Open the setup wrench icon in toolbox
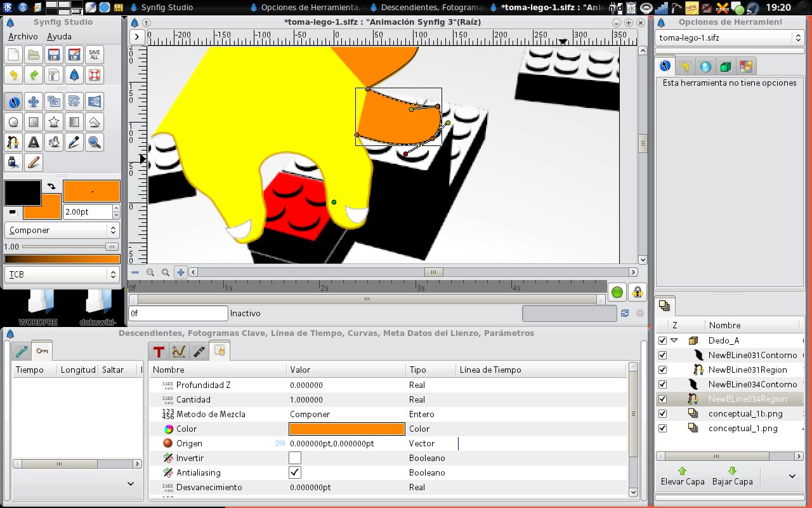 click(54, 75)
